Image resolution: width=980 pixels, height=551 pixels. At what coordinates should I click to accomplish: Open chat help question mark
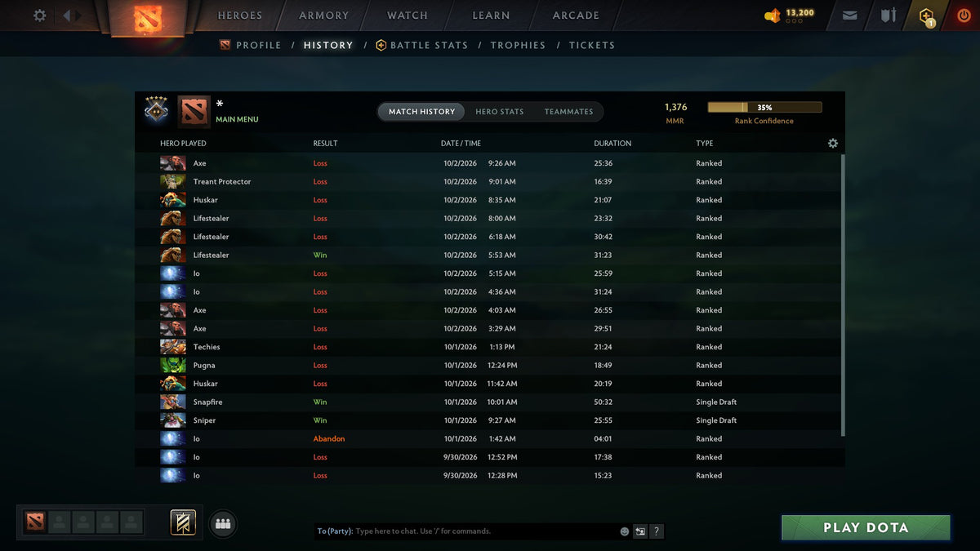click(x=657, y=531)
